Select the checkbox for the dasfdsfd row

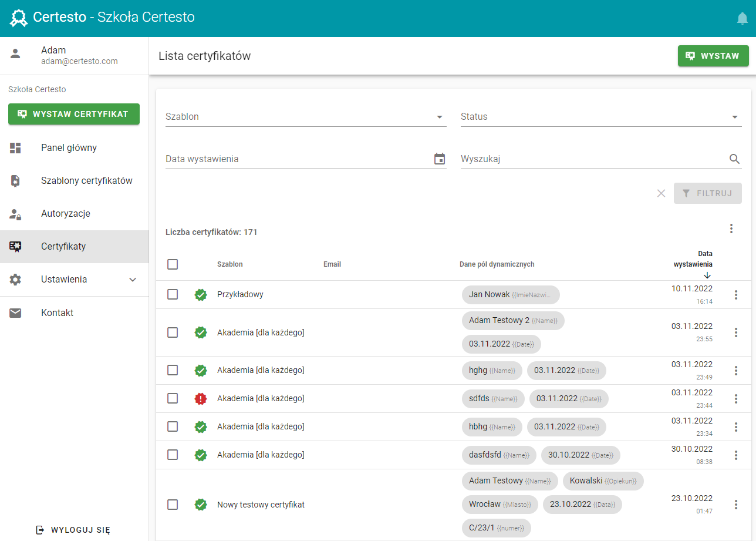[x=173, y=455]
